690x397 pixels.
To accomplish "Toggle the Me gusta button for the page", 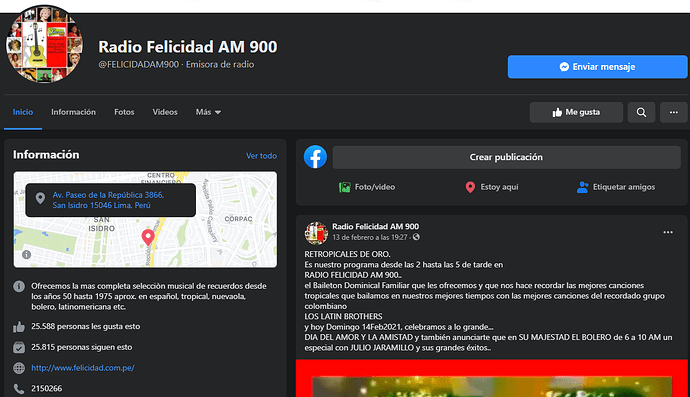I will (x=576, y=112).
